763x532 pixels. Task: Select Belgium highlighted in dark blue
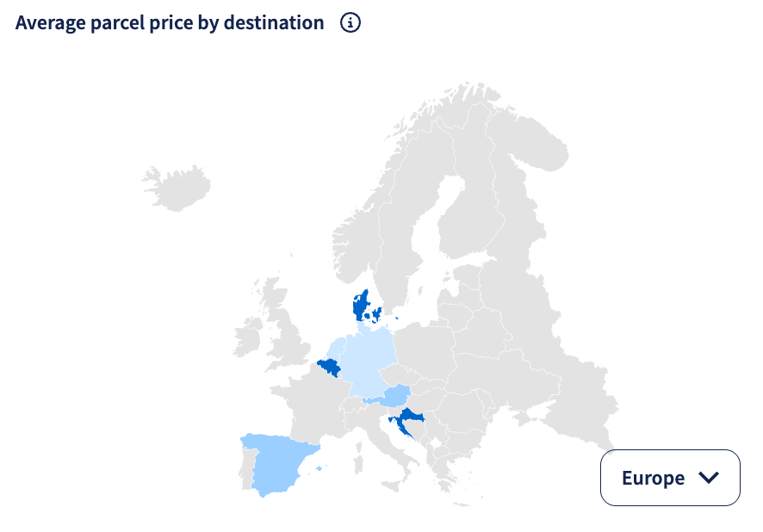[330, 368]
